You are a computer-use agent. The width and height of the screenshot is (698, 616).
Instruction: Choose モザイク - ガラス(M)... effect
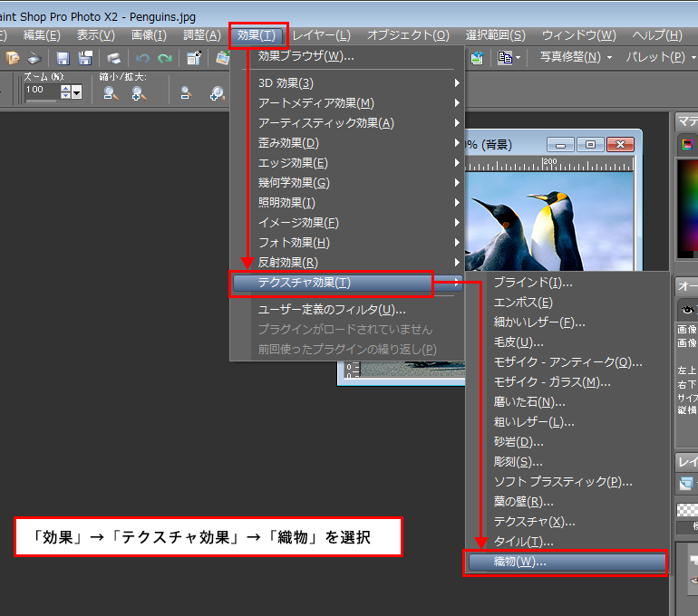[x=567, y=382]
